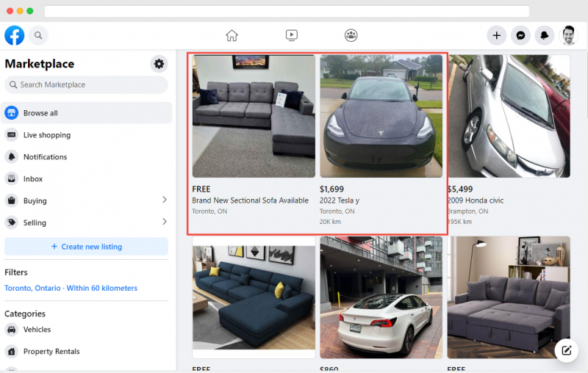The image size is (588, 373).
Task: Open the profile avatar menu
Action: pyautogui.click(x=568, y=35)
